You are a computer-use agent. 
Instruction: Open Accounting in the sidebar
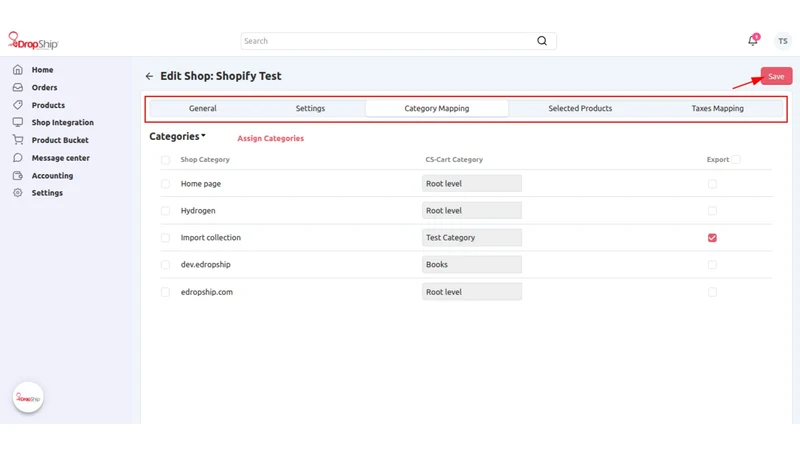click(x=52, y=176)
